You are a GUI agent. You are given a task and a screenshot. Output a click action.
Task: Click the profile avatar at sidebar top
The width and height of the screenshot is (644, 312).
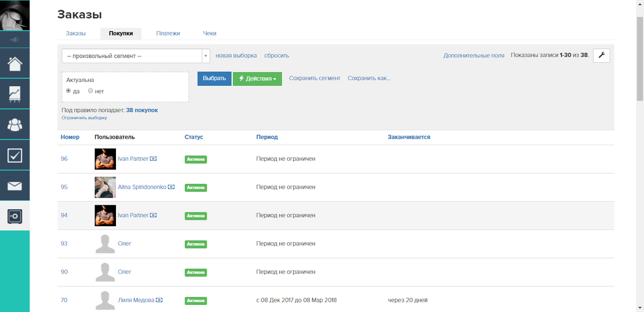coord(14,15)
